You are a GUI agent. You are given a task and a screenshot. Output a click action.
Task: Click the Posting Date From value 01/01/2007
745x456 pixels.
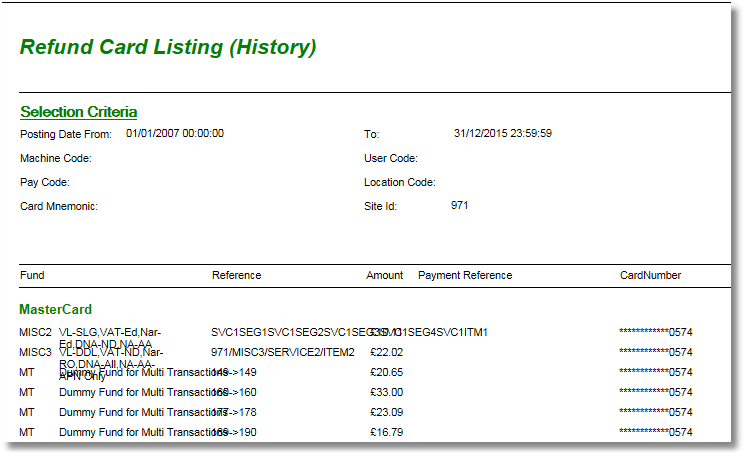pyautogui.click(x=175, y=133)
